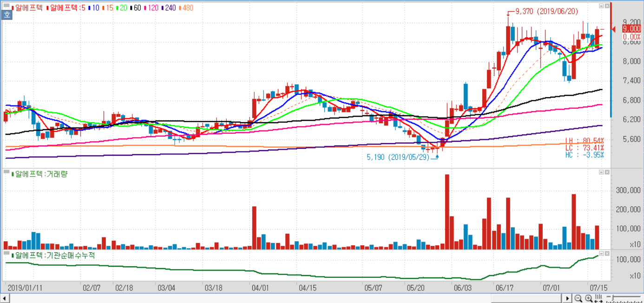Click the red current price arrow marker
Screen dimensions: 644x303
tap(614, 29)
